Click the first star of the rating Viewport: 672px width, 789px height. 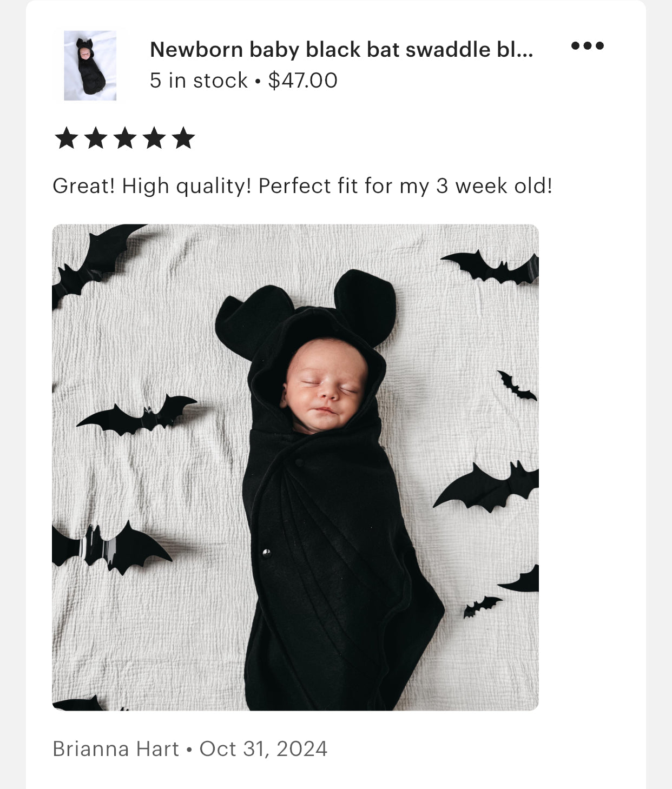click(67, 138)
